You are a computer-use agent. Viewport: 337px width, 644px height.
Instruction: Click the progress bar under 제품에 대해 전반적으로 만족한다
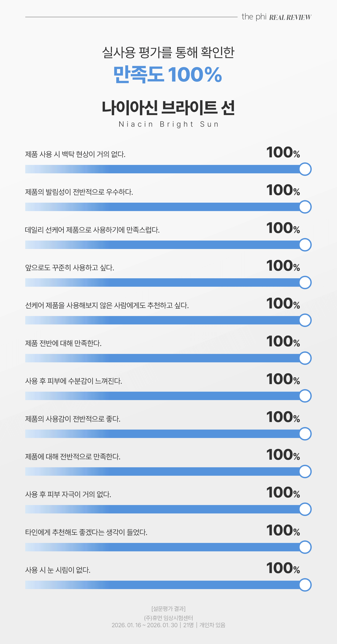point(162,472)
